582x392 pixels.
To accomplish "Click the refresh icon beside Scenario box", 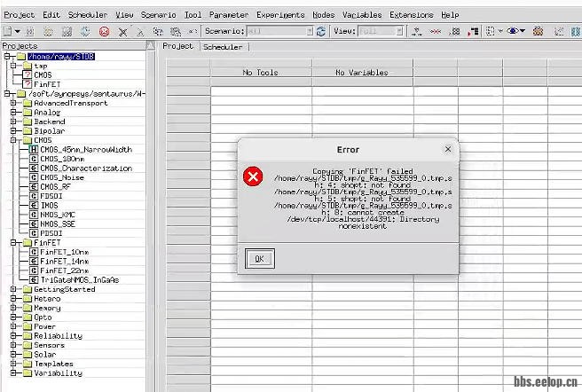I will pos(320,31).
